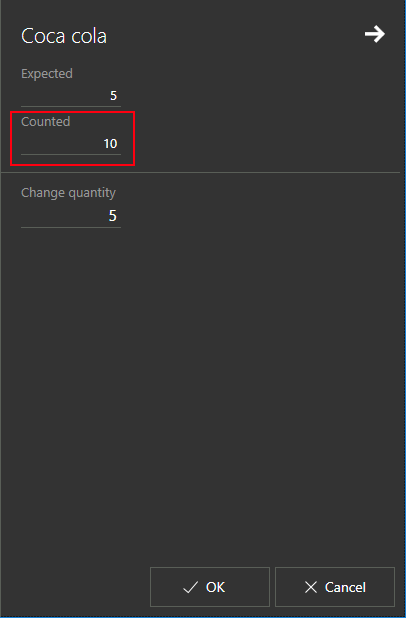Click the underline of the Change quantity field
Viewport: 406px width, 618px height.
pyautogui.click(x=71, y=227)
